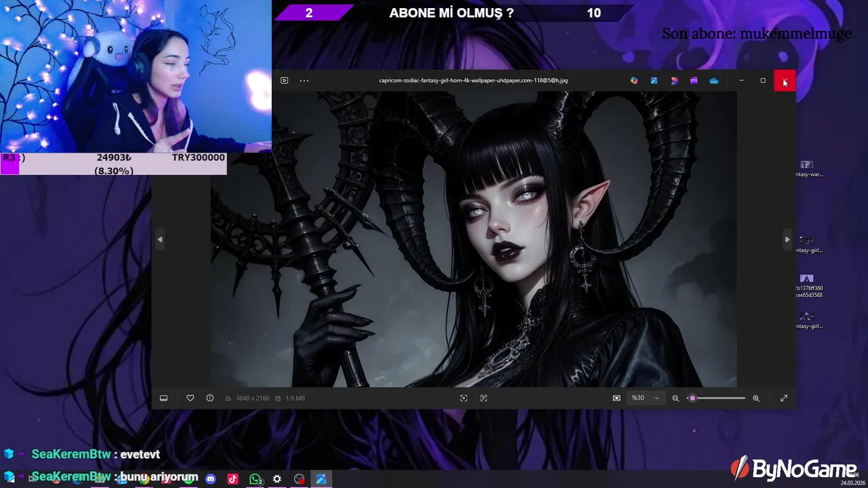Viewport: 868px width, 488px height.
Task: Open Clipchamp icon in Photos toolbar
Action: click(694, 80)
